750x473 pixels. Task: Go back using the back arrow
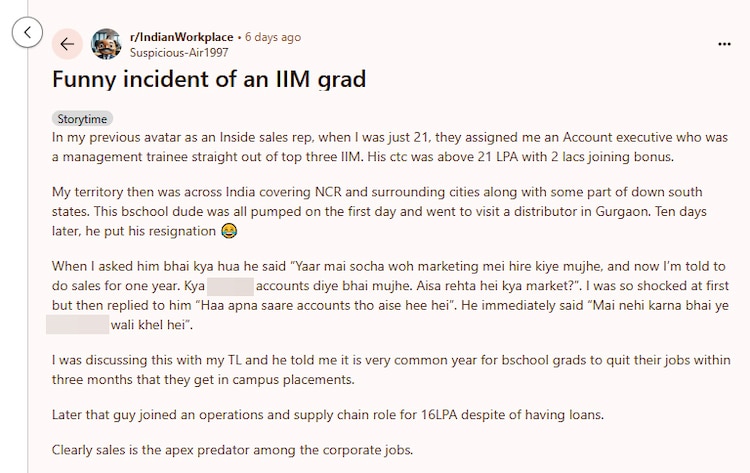[x=67, y=44]
